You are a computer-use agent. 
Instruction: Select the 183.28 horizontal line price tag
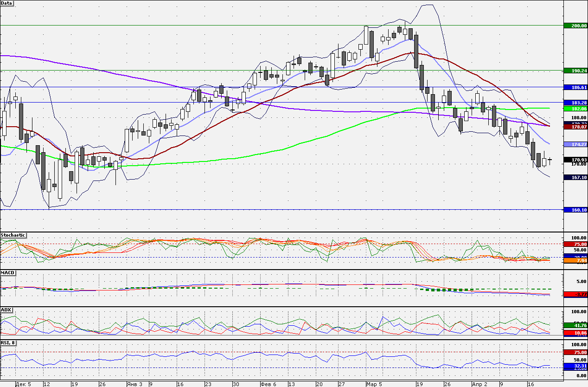(x=575, y=102)
